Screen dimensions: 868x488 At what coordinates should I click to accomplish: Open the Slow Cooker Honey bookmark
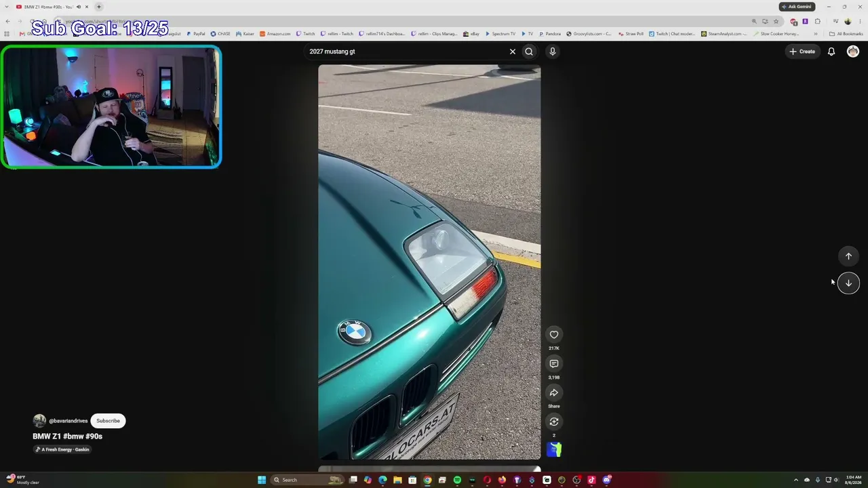coord(776,33)
